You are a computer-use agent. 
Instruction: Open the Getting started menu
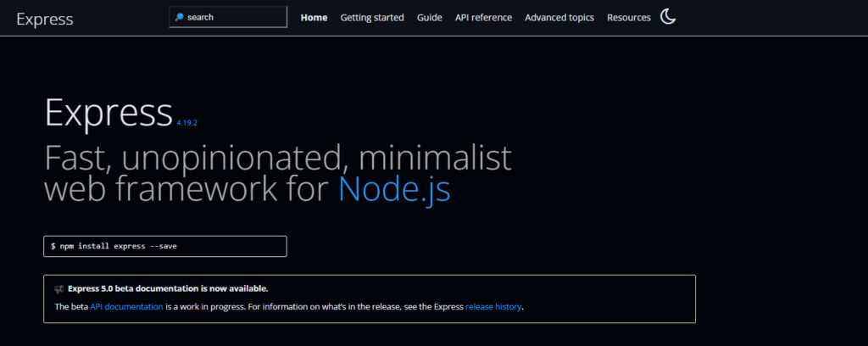tap(372, 18)
